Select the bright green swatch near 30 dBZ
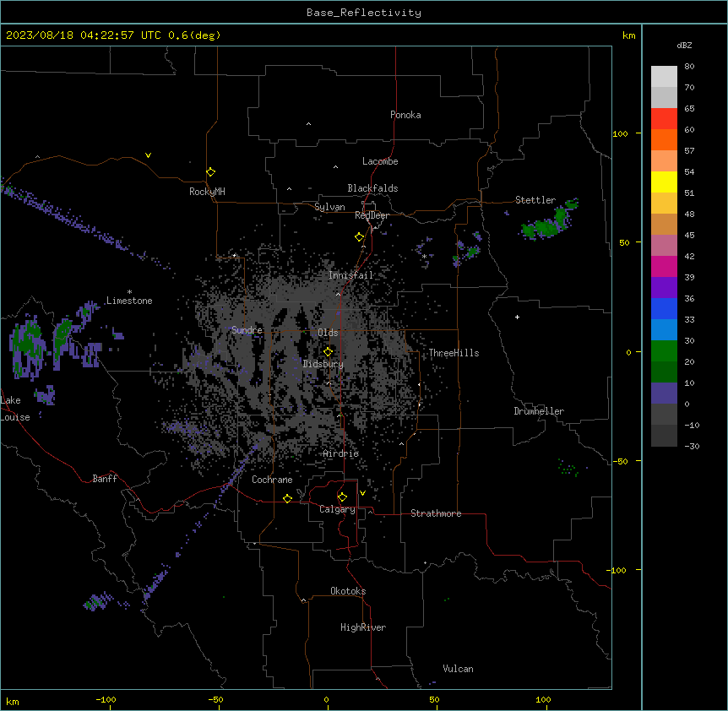Viewport: 728px width, 711px height. (x=664, y=351)
